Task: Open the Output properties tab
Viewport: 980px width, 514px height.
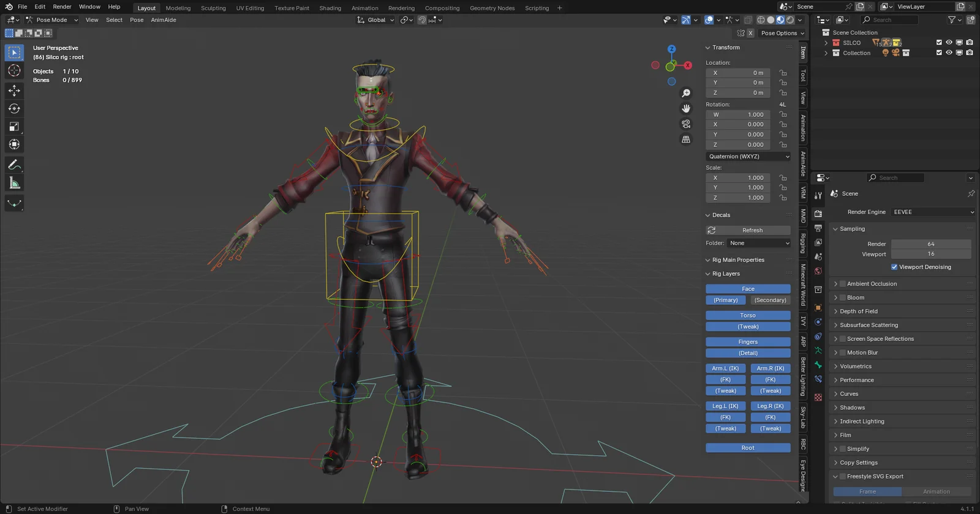Action: click(818, 228)
